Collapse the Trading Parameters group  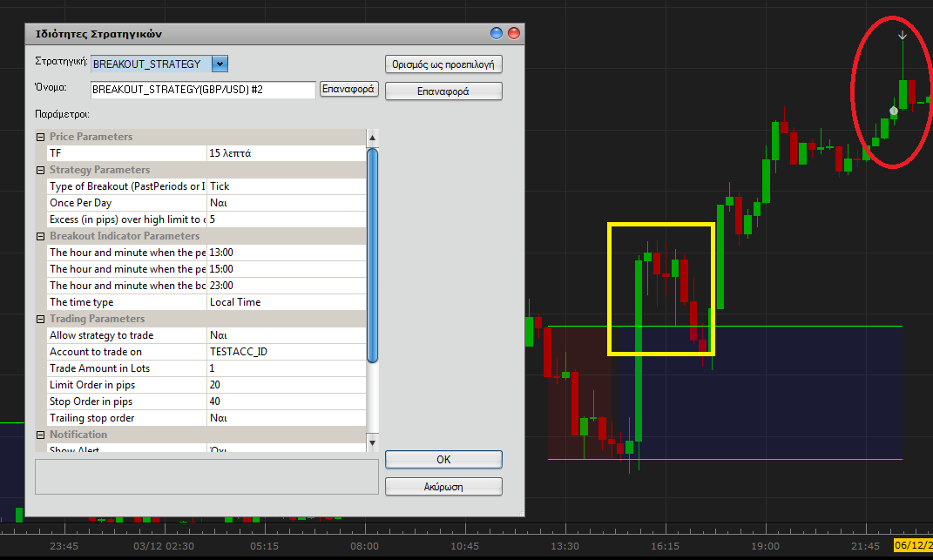point(40,319)
